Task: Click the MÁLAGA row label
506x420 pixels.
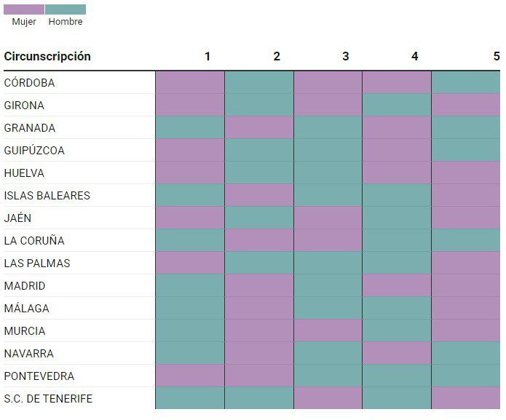Action: (x=26, y=309)
